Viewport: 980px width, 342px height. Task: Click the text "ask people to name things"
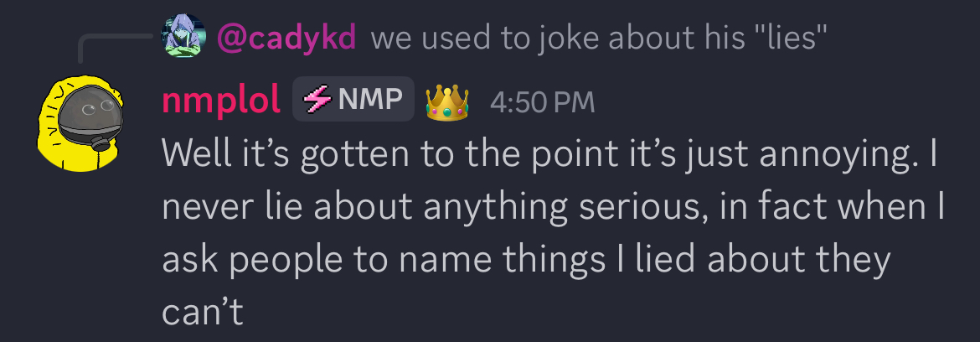384,260
